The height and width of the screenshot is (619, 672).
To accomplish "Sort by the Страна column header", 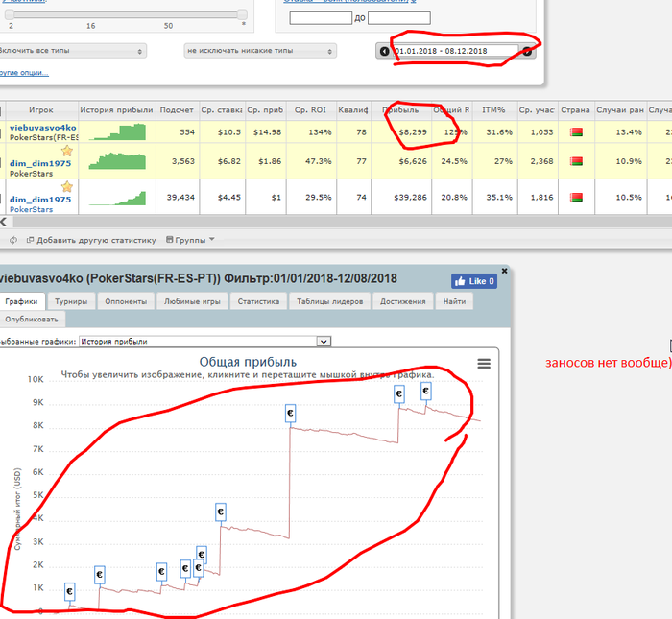I will click(x=576, y=110).
